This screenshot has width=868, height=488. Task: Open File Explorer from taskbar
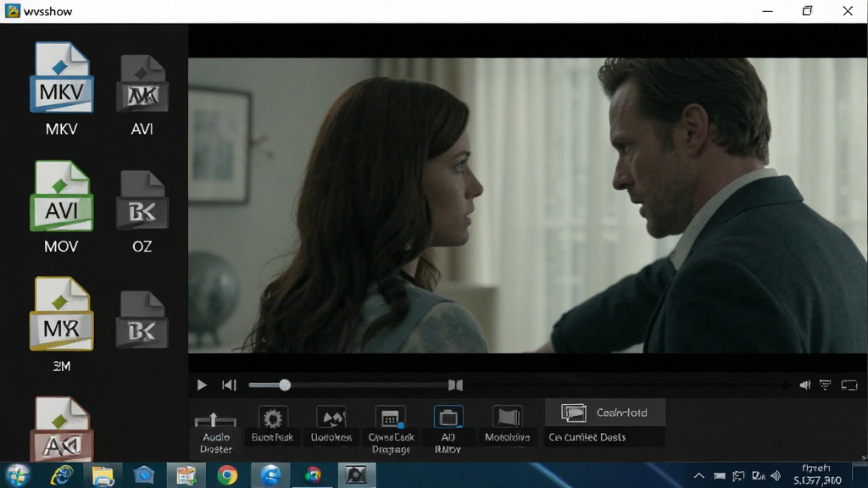[103, 475]
